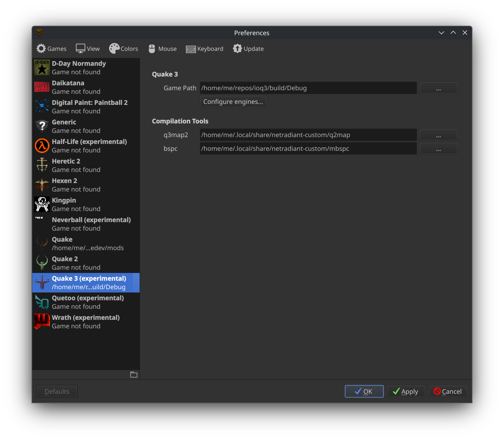
Task: Browse for the q3map2 tool path
Action: click(438, 135)
